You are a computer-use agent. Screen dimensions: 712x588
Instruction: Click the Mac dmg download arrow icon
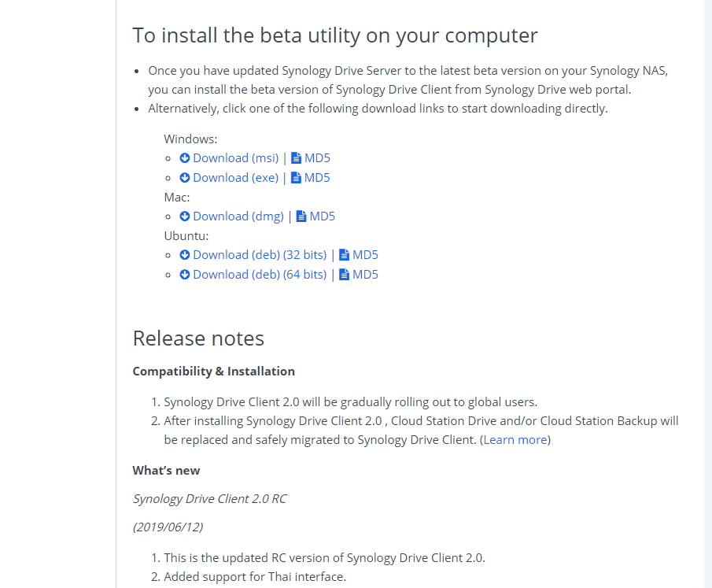[x=184, y=216]
